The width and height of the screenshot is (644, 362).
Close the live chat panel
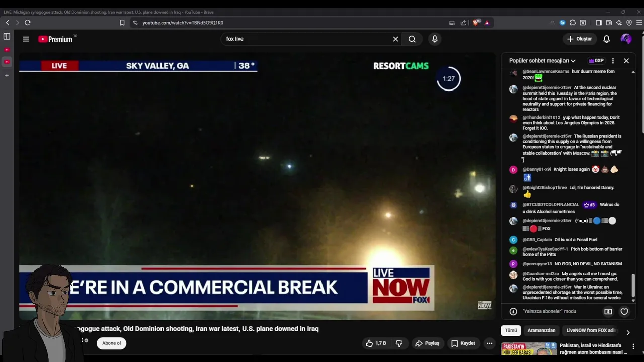[626, 61]
